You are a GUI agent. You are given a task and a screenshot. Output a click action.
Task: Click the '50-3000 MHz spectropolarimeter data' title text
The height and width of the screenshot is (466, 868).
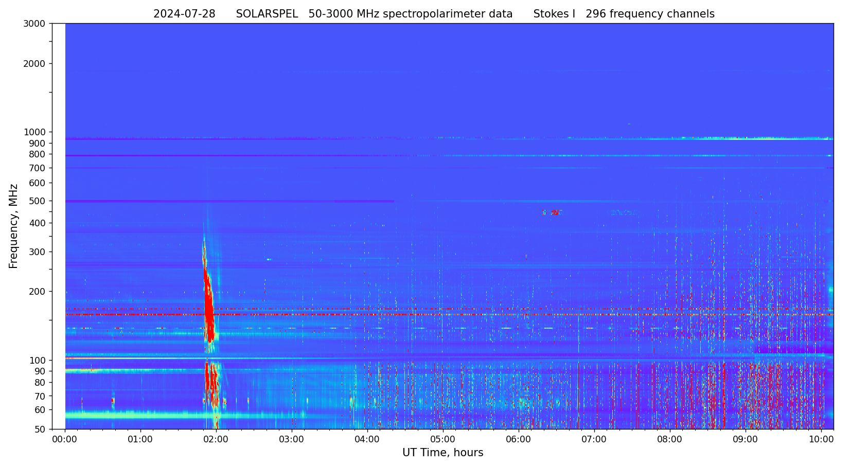coord(411,14)
